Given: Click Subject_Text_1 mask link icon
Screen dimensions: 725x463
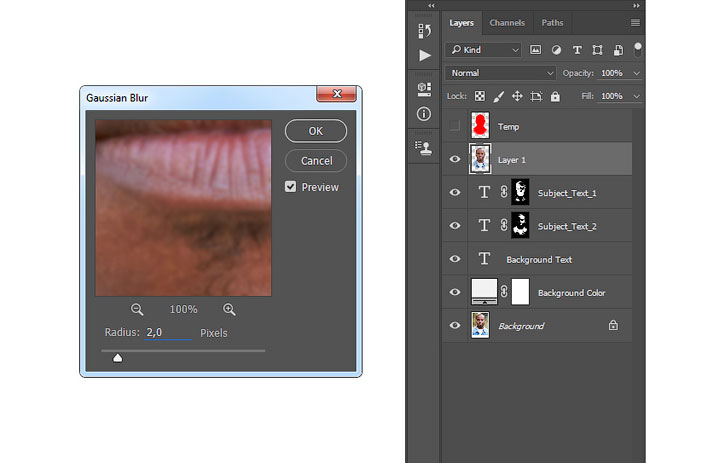Looking at the screenshot, I should 504,192.
